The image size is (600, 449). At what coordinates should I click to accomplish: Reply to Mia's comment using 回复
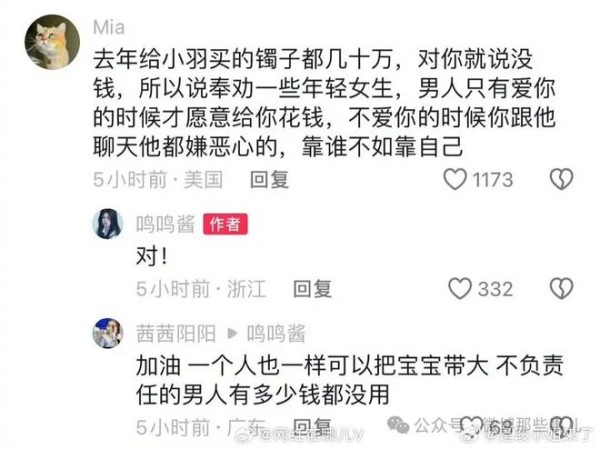[x=269, y=180]
